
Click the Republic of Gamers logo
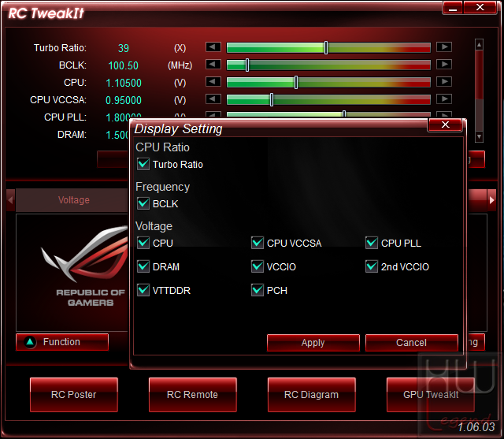pyautogui.click(x=85, y=267)
